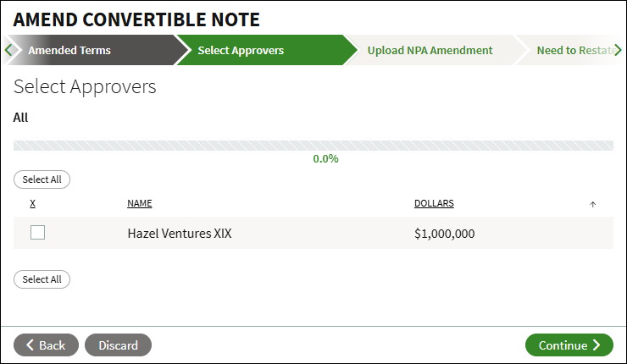Click the approval progress bar
This screenshot has width=627, height=364.
(313, 146)
